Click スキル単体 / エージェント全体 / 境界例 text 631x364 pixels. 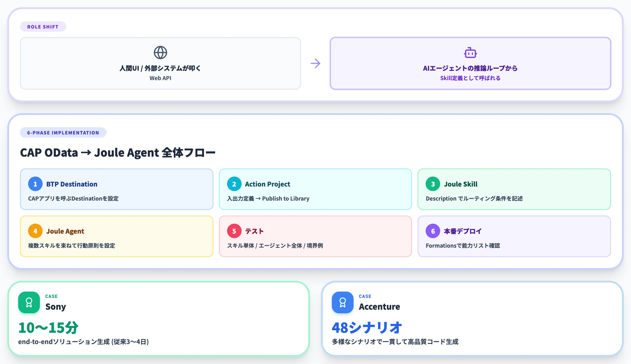[275, 246]
